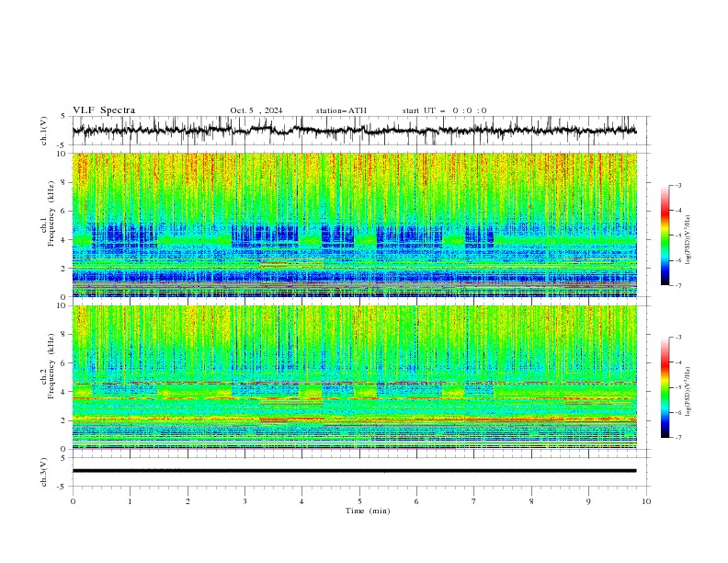This screenshot has width=728, height=563.
Task: Click the '0' tick label on time axis
Action: point(73,501)
